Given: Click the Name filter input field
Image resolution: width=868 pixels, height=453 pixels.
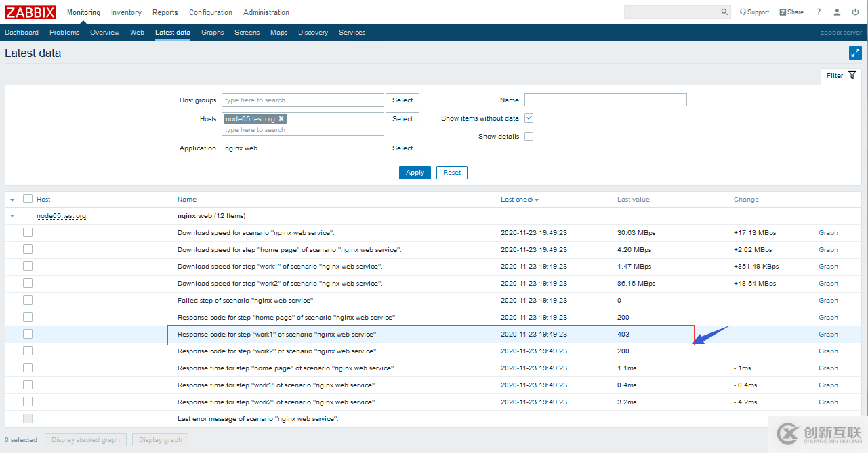Looking at the screenshot, I should point(606,100).
